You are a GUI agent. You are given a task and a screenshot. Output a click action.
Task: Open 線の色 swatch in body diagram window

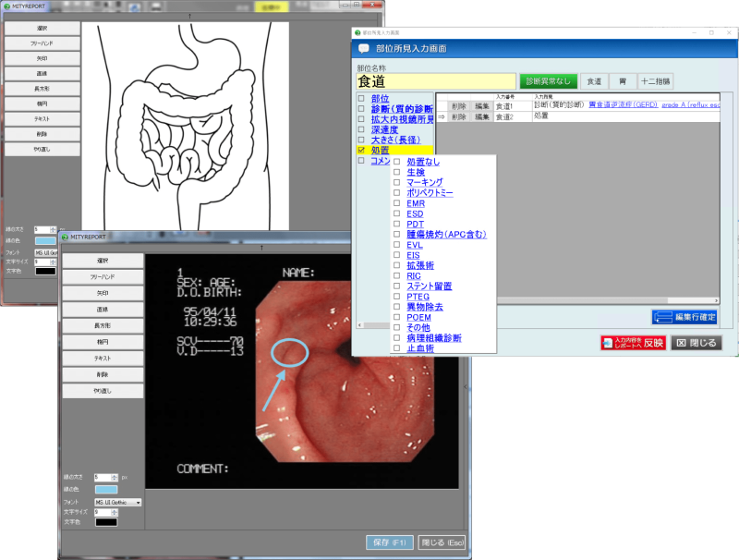[45, 241]
